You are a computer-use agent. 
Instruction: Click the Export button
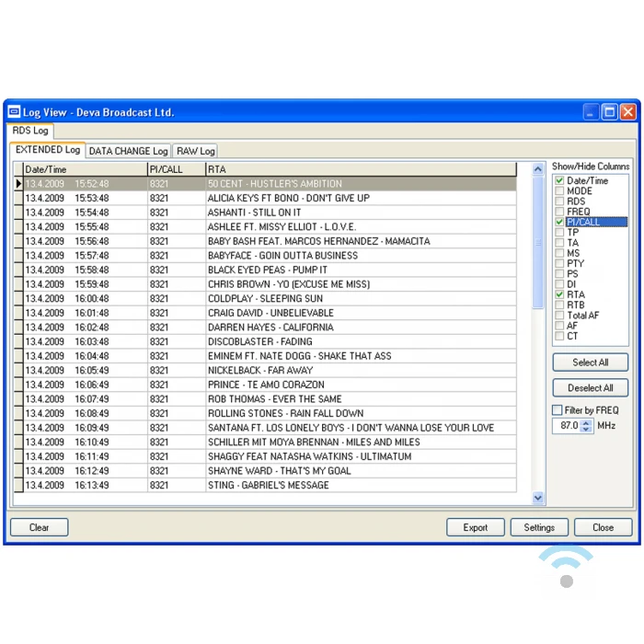(476, 527)
